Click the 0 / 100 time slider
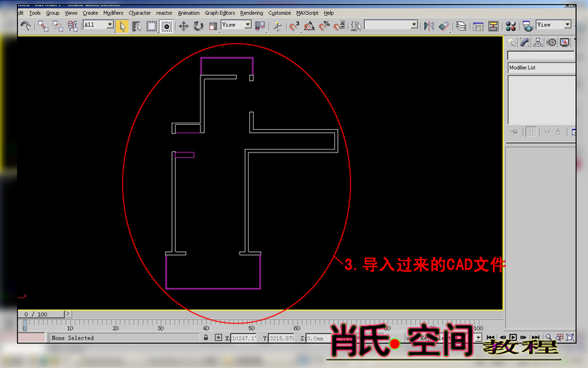The width and height of the screenshot is (588, 368). (41, 314)
